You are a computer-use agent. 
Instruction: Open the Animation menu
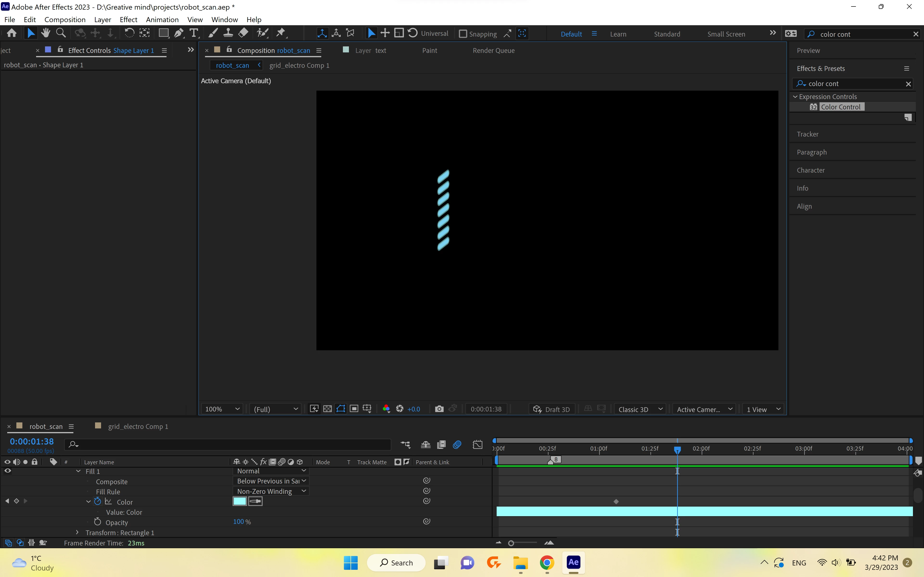(162, 19)
